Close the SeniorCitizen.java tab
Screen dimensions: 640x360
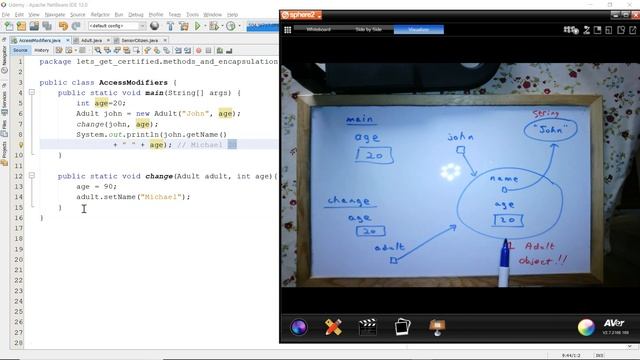coord(165,40)
